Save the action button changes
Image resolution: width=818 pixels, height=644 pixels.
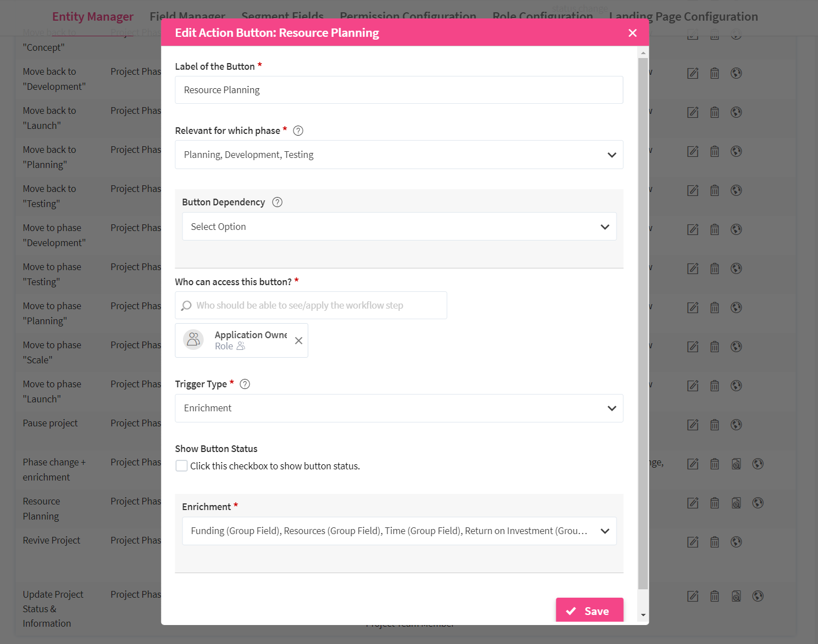[x=589, y=611]
